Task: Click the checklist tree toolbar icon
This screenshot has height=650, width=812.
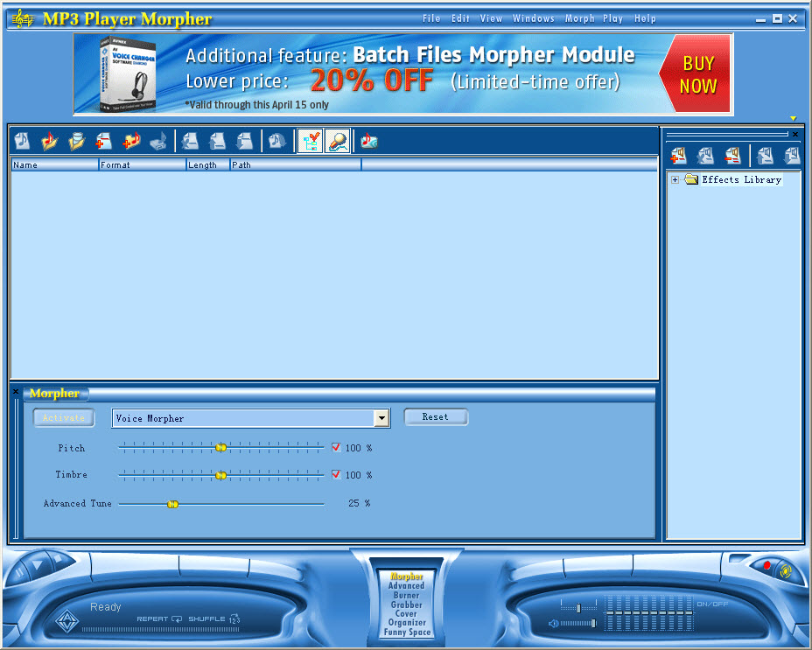Action: coord(310,141)
